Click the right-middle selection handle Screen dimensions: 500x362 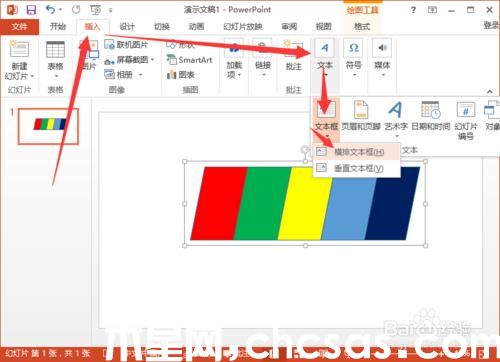pyautogui.click(x=425, y=204)
